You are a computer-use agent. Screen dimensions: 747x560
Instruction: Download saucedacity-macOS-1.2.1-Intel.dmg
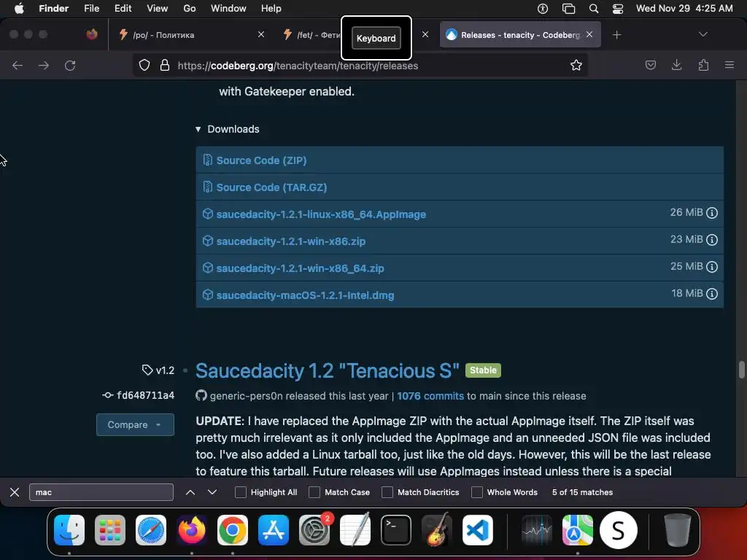(306, 295)
